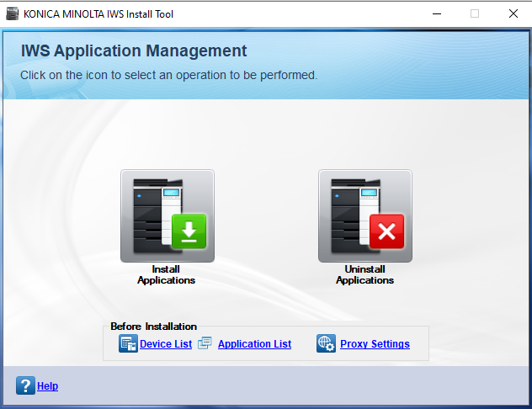Open the Proxy Settings link
Viewport: 532px width, 409px height.
click(375, 344)
